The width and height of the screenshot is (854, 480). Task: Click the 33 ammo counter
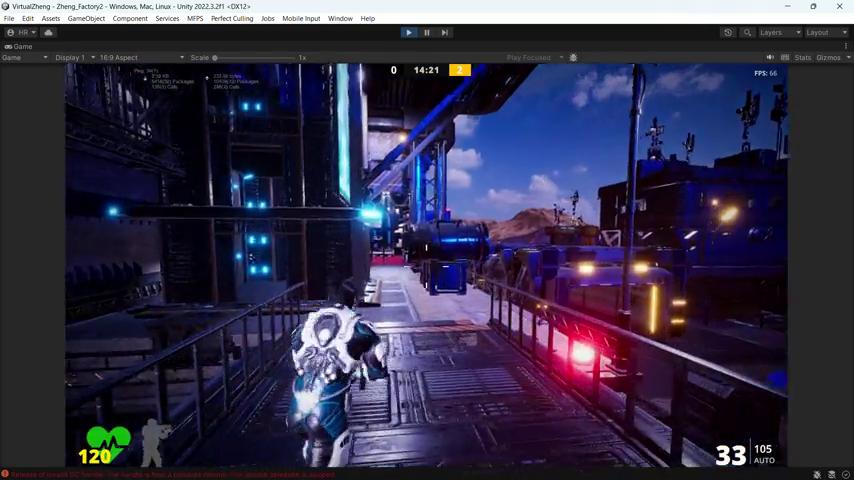730,455
